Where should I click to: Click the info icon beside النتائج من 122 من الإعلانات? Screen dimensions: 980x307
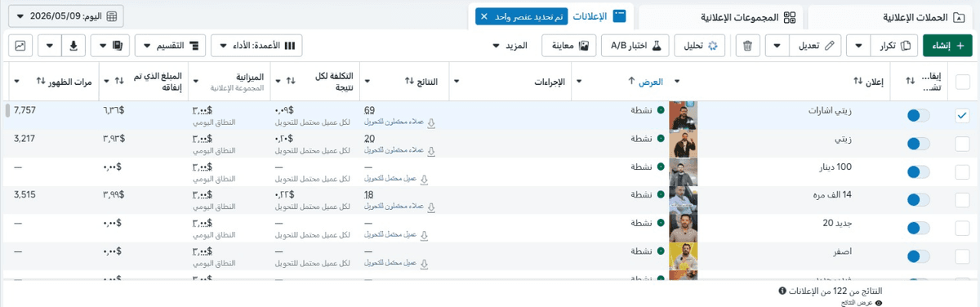tap(782, 291)
